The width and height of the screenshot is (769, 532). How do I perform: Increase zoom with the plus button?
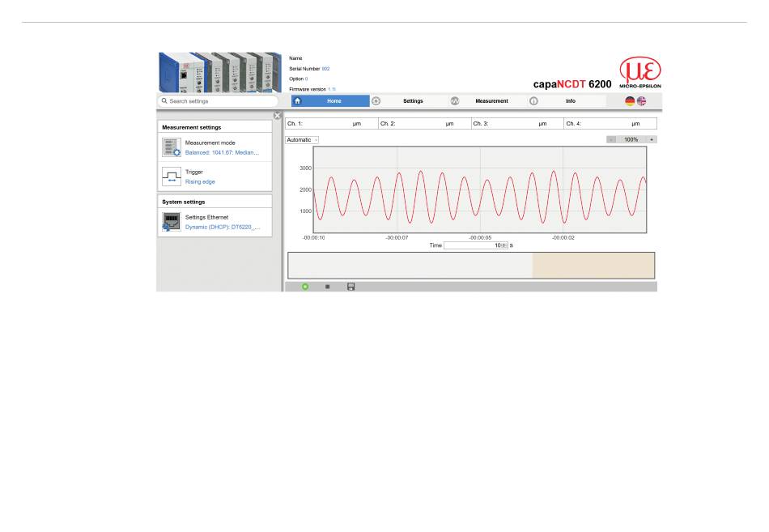(652, 139)
